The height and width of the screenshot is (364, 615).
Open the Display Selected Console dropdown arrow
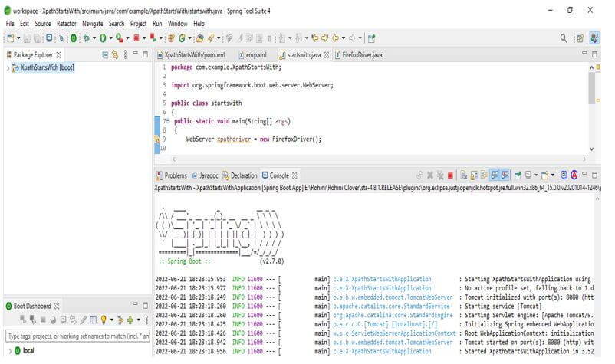point(536,175)
